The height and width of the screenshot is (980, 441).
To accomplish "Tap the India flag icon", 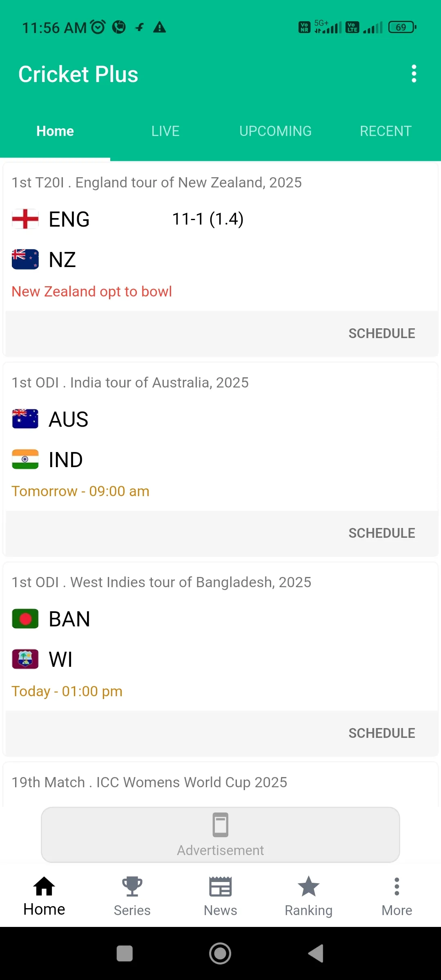I will (x=25, y=459).
